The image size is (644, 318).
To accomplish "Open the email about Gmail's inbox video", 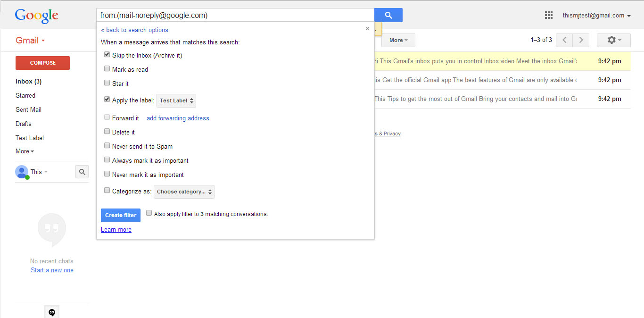I will point(503,61).
